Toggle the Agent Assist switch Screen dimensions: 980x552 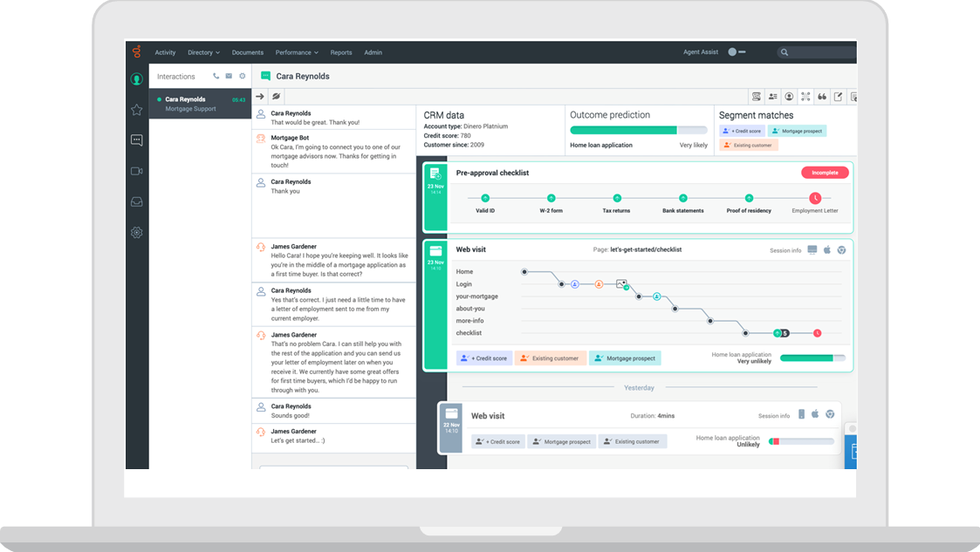click(737, 52)
